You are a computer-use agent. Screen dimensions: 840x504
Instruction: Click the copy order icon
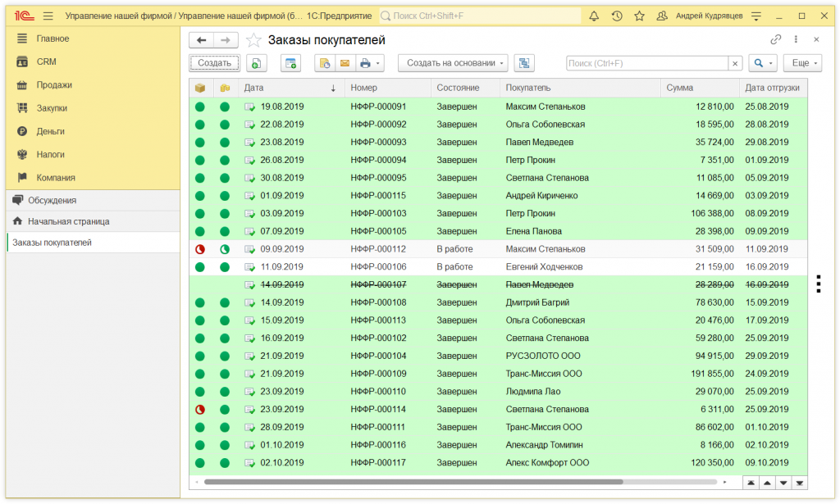pos(258,63)
